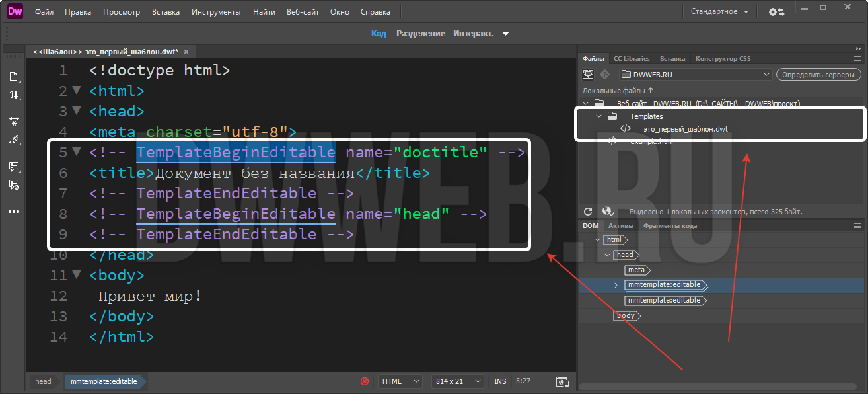Toggle the INS insert mode indicator

(500, 381)
